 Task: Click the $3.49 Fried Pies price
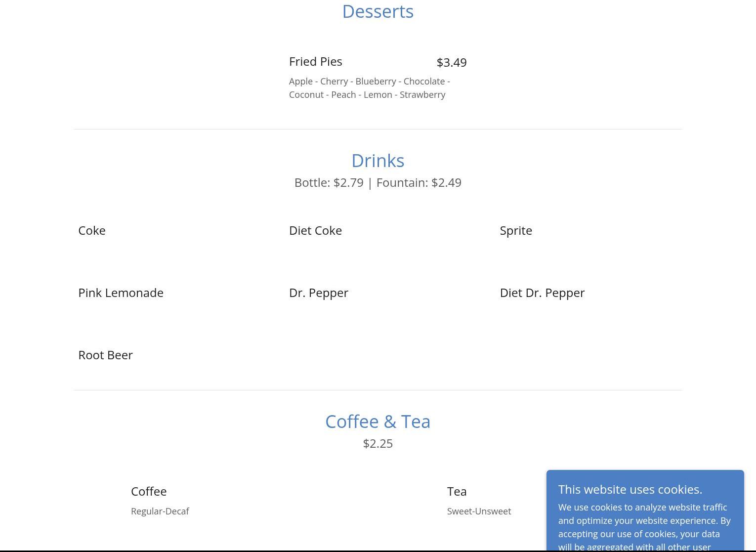coord(451,63)
